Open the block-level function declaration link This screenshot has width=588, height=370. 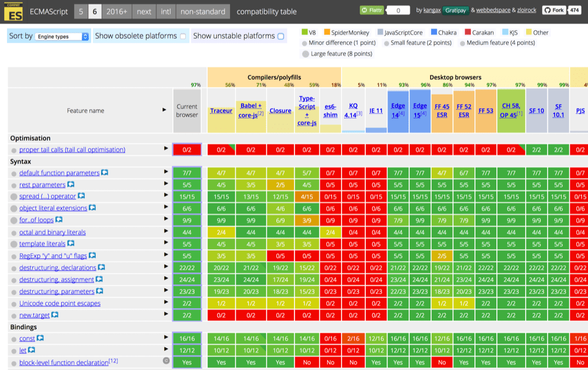[x=64, y=362]
